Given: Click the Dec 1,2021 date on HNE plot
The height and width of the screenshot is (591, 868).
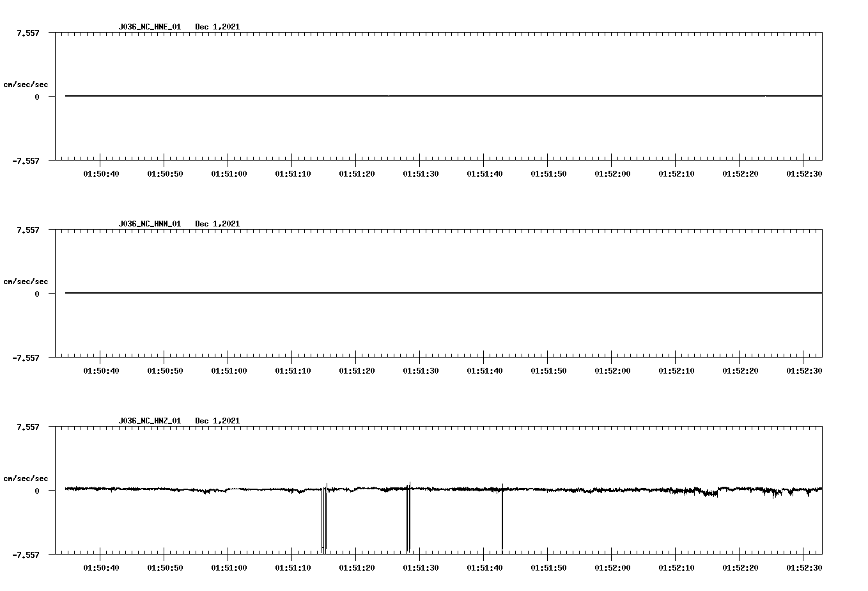Looking at the screenshot, I should [217, 27].
